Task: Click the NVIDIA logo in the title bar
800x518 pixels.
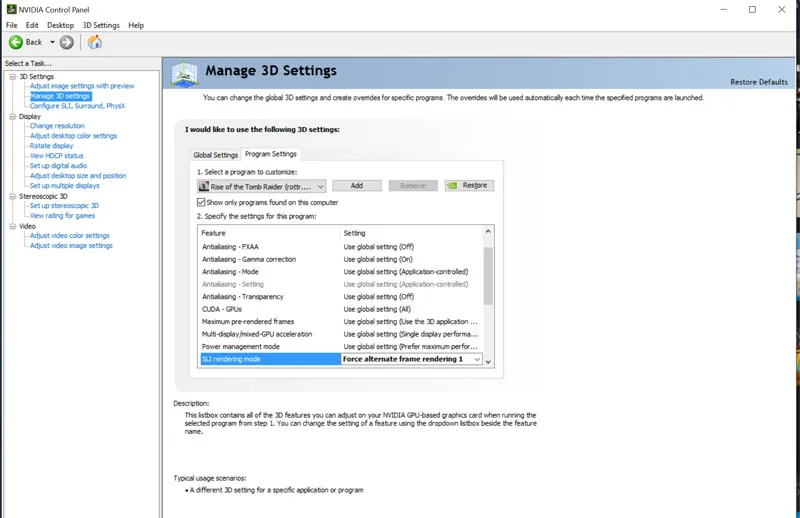Action: tap(9, 9)
